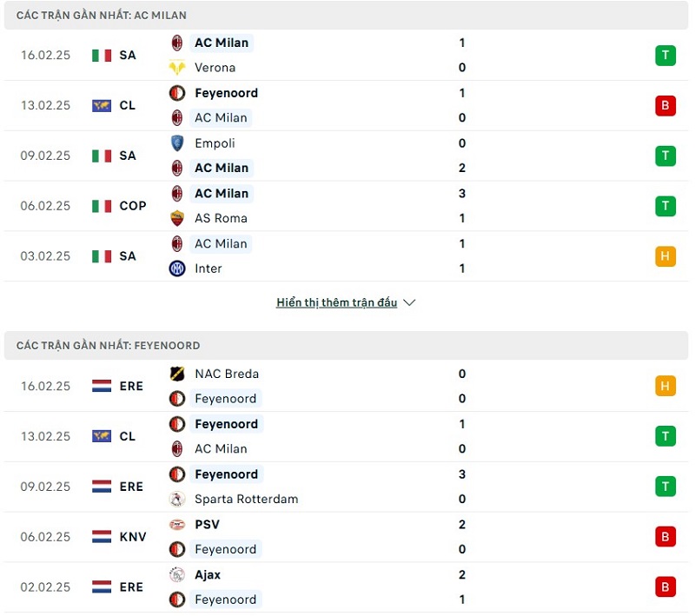Viewport: 695px width, 616px height.
Task: Click the Empoli club crest icon
Action: [x=177, y=143]
